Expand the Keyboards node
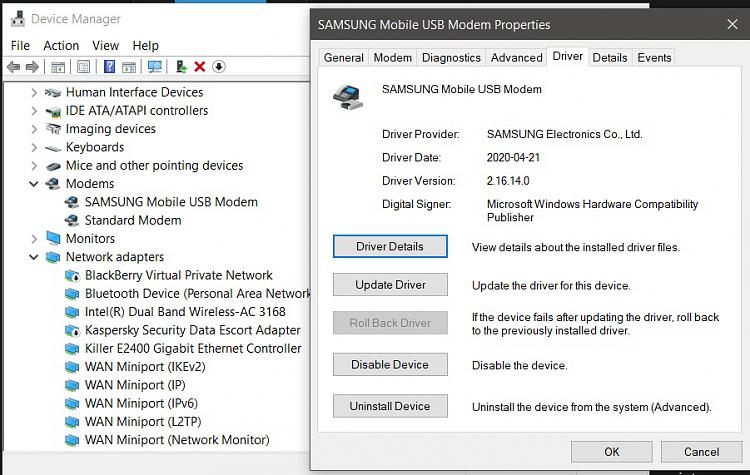This screenshot has width=750, height=475. 34,147
